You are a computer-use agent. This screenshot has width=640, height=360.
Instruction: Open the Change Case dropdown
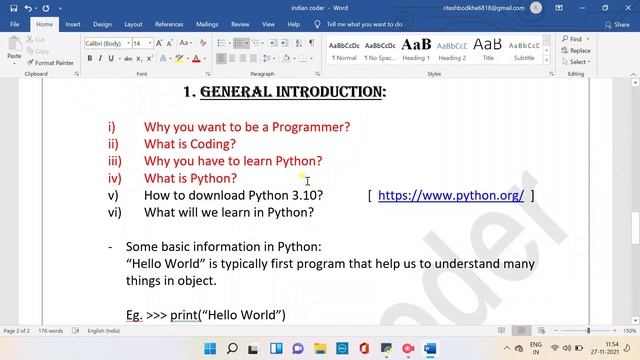click(x=186, y=43)
